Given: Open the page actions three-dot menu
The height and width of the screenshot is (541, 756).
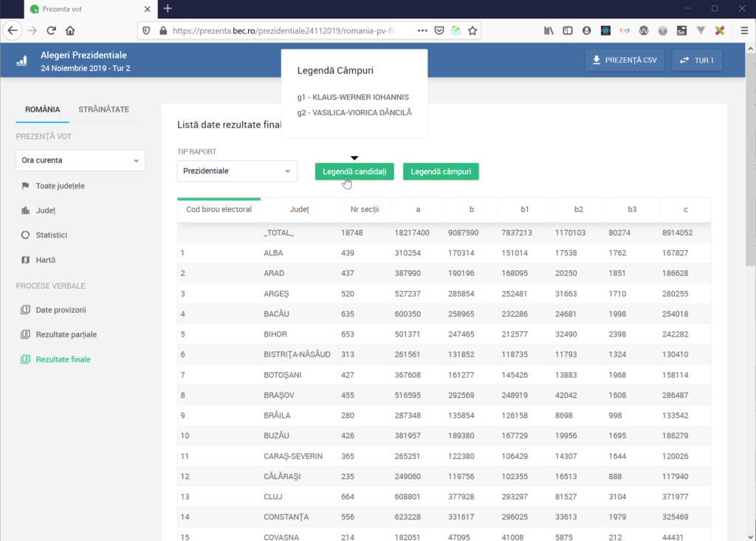Looking at the screenshot, I should (x=422, y=30).
